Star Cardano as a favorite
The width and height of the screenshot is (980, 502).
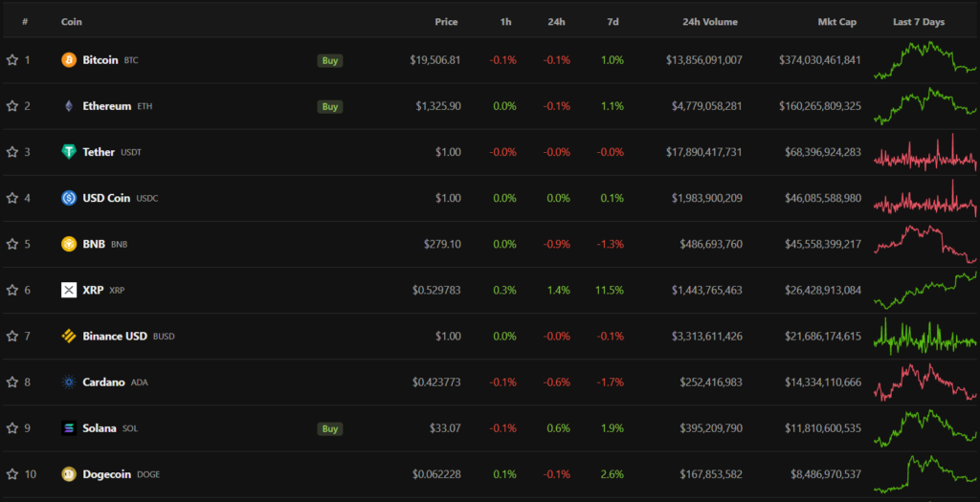tap(11, 382)
